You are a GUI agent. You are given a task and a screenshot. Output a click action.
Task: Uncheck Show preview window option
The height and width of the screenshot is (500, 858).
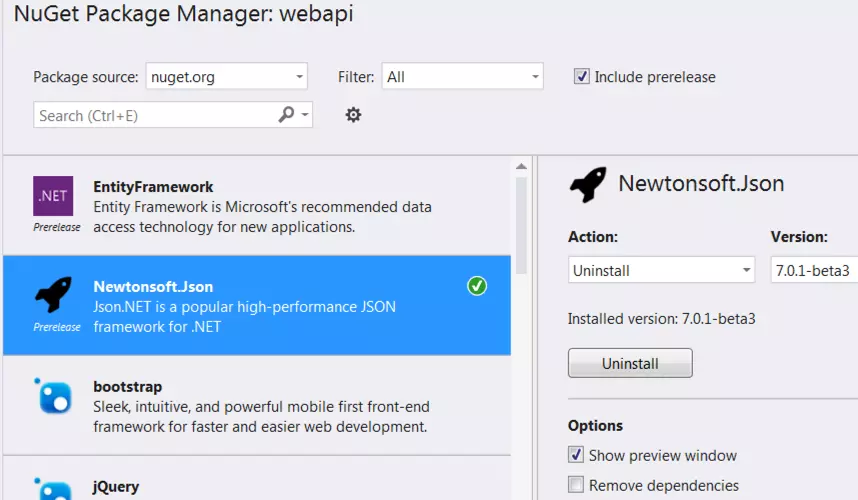point(576,455)
